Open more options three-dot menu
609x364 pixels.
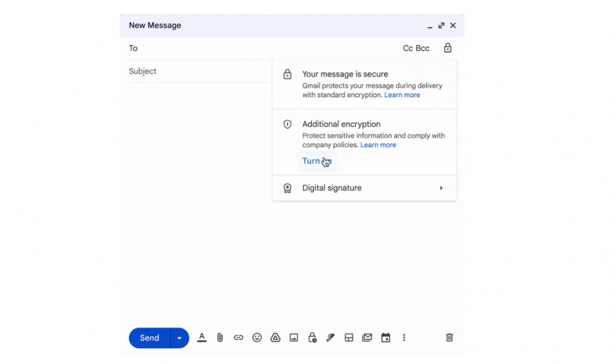[404, 337]
